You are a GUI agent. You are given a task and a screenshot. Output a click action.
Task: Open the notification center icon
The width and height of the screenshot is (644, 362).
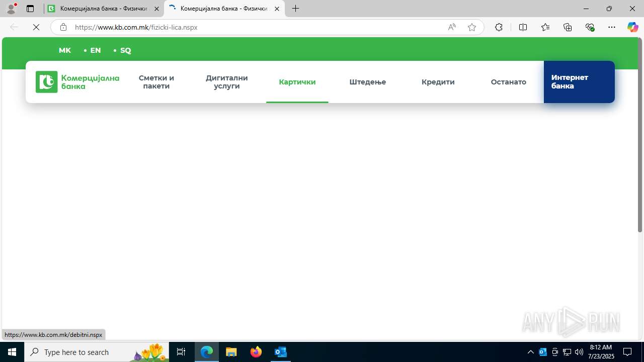627,352
